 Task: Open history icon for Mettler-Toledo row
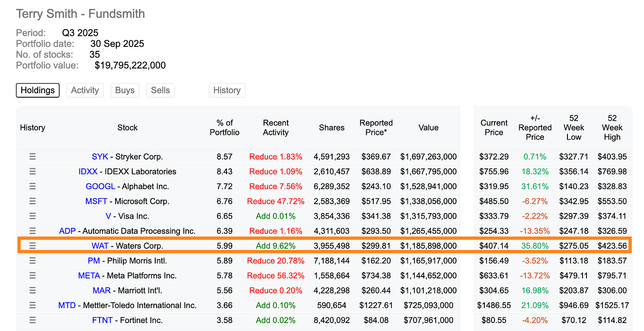coord(32,305)
